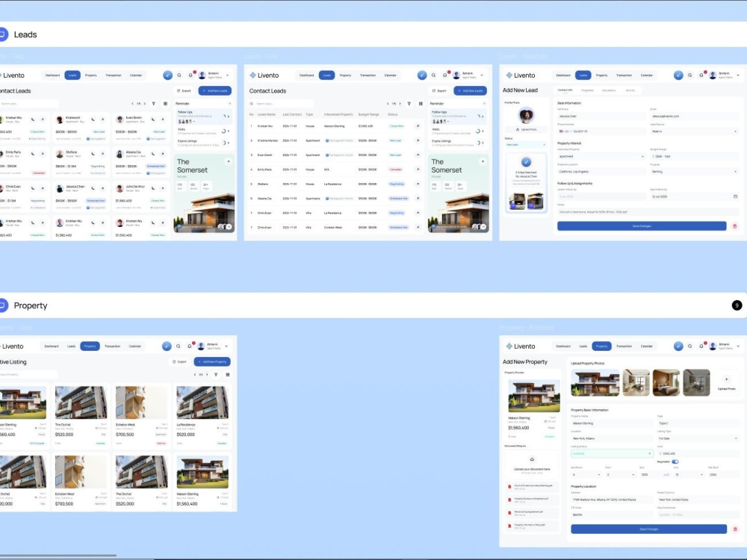Click Upload Photo tile in Upload Property Photos
The width and height of the screenshot is (747, 560).
coord(726,382)
